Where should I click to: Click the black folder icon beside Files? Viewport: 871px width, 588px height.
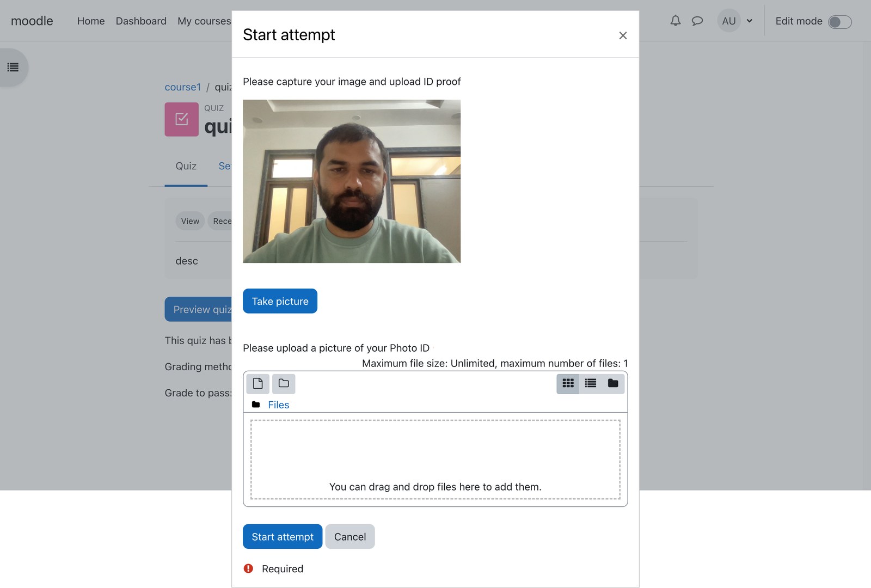256,405
